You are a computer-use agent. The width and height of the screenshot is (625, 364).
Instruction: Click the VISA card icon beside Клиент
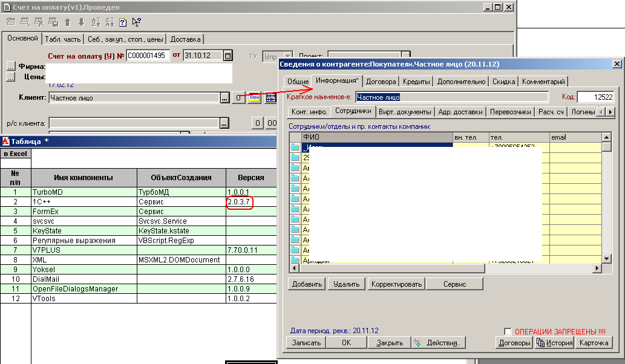pos(254,98)
